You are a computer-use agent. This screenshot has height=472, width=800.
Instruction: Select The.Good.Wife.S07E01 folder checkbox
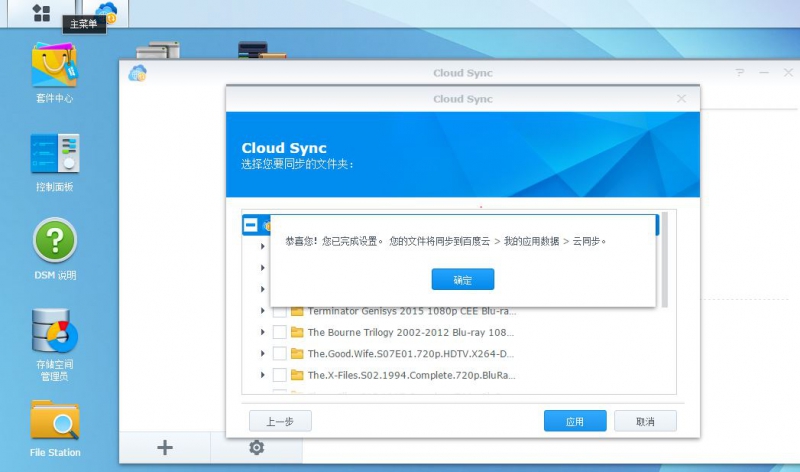click(x=280, y=353)
